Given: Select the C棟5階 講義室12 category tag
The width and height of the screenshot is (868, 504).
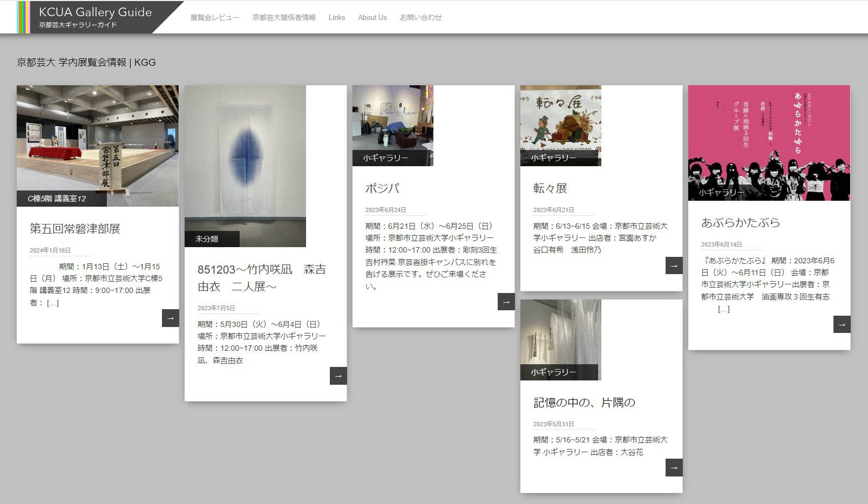Looking at the screenshot, I should tap(57, 199).
